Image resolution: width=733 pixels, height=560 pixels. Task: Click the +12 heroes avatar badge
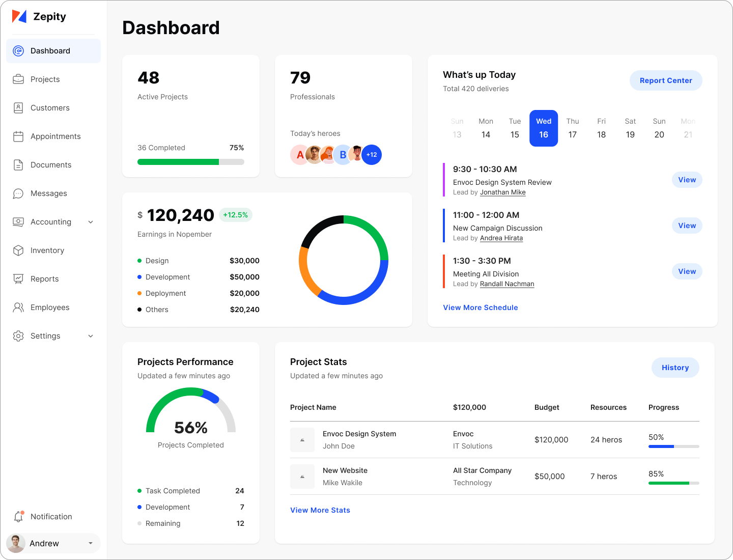click(x=372, y=155)
